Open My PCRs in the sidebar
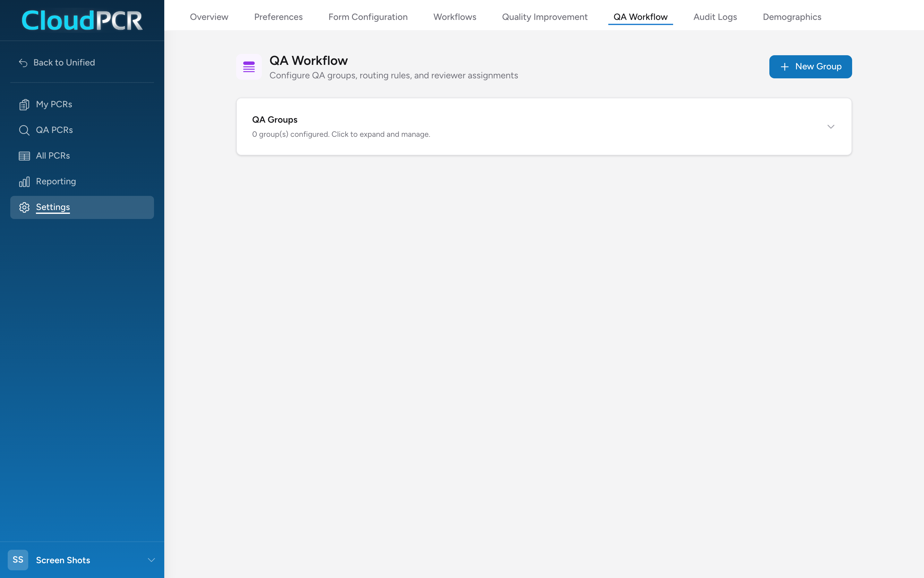This screenshot has width=924, height=578. [82, 104]
